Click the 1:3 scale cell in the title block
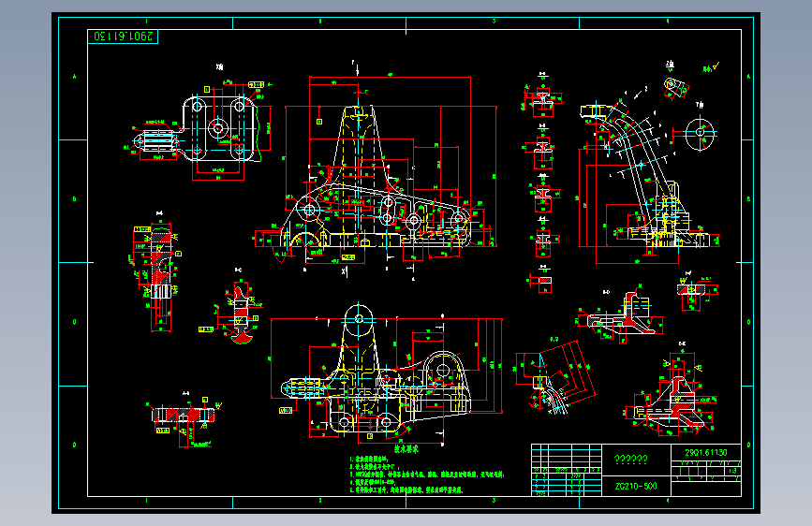 [x=732, y=471]
